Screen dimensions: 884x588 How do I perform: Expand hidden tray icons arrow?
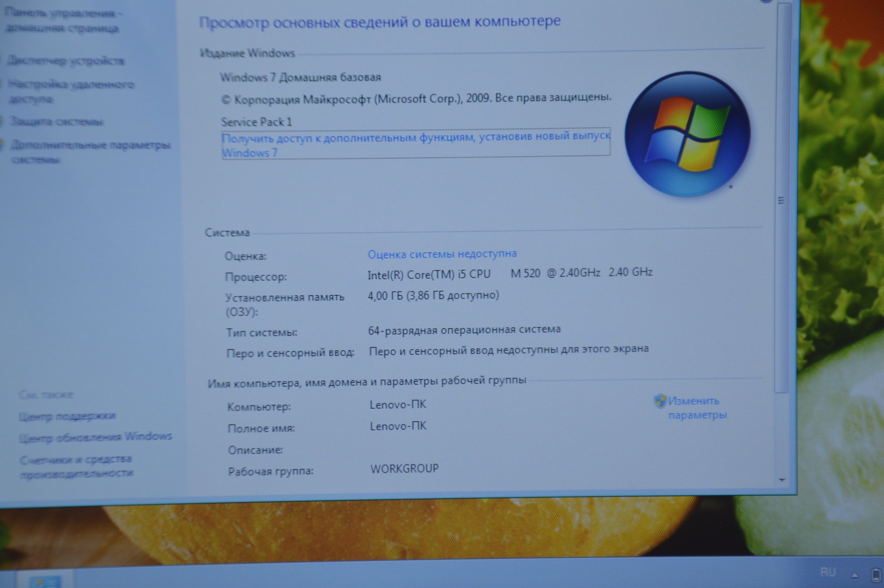click(855, 575)
